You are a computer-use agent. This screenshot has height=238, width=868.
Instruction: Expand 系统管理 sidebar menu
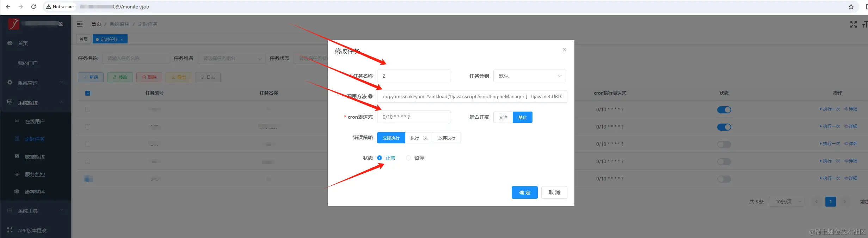pyautogui.click(x=35, y=83)
